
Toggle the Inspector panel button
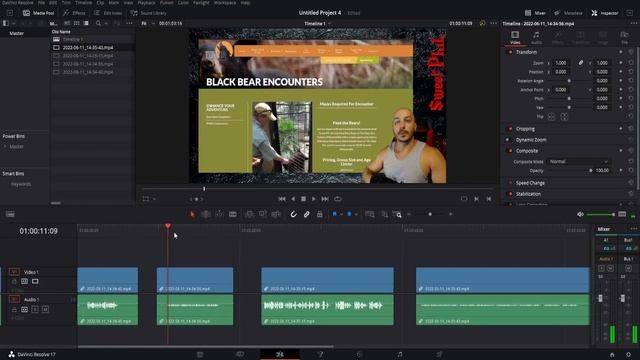pyautogui.click(x=605, y=13)
